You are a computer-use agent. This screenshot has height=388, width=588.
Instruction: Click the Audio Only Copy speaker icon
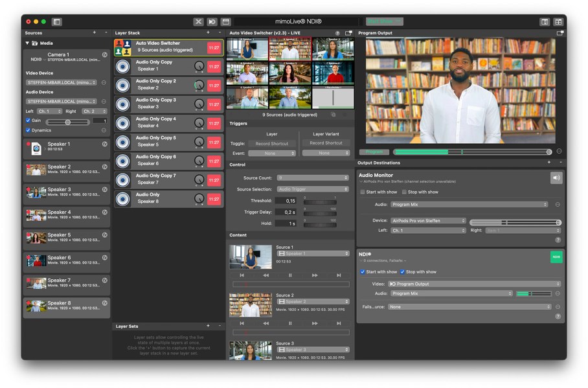(x=122, y=67)
